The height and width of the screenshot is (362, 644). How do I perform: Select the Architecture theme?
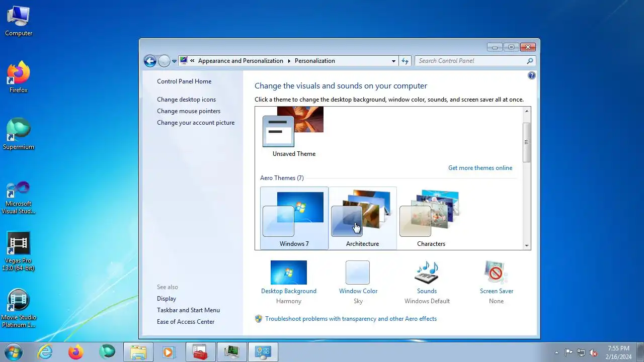(x=363, y=218)
